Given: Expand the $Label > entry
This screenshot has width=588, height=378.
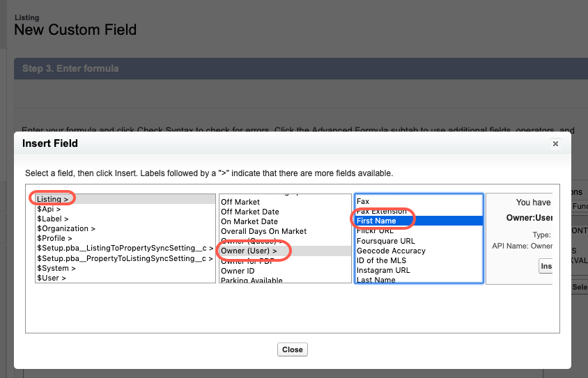Looking at the screenshot, I should point(125,219).
